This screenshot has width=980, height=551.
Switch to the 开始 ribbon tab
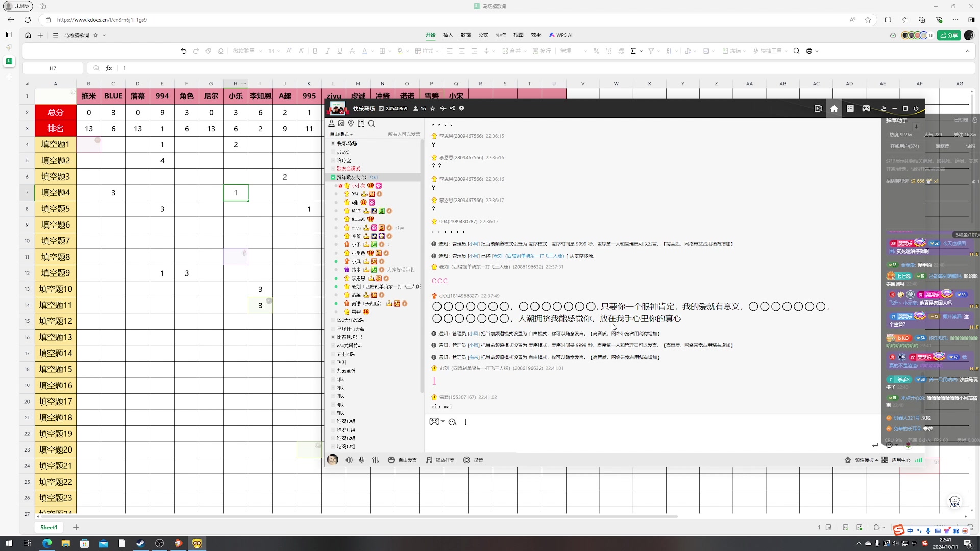(431, 35)
